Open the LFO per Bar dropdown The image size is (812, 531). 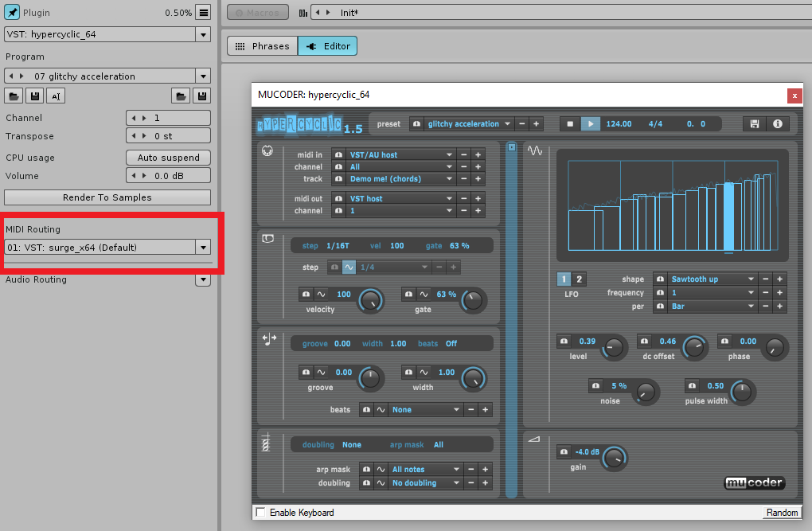(x=712, y=306)
